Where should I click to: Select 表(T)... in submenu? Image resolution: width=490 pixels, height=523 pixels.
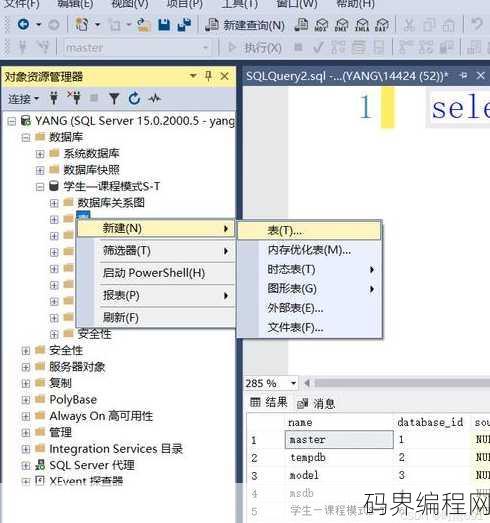coord(309,230)
